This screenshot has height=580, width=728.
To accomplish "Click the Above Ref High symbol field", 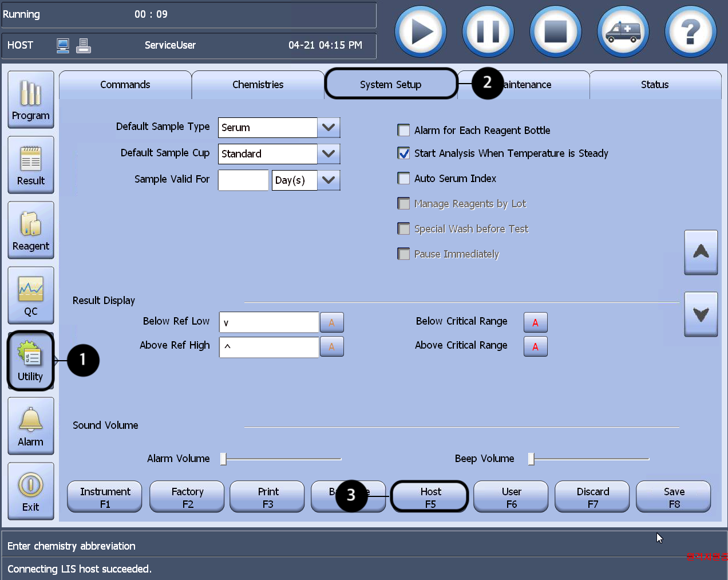I will tap(269, 347).
